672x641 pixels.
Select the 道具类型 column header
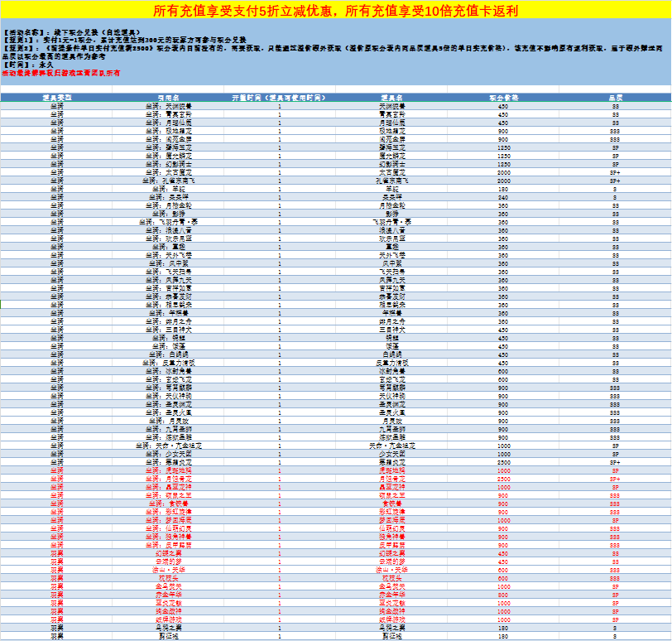coord(56,98)
